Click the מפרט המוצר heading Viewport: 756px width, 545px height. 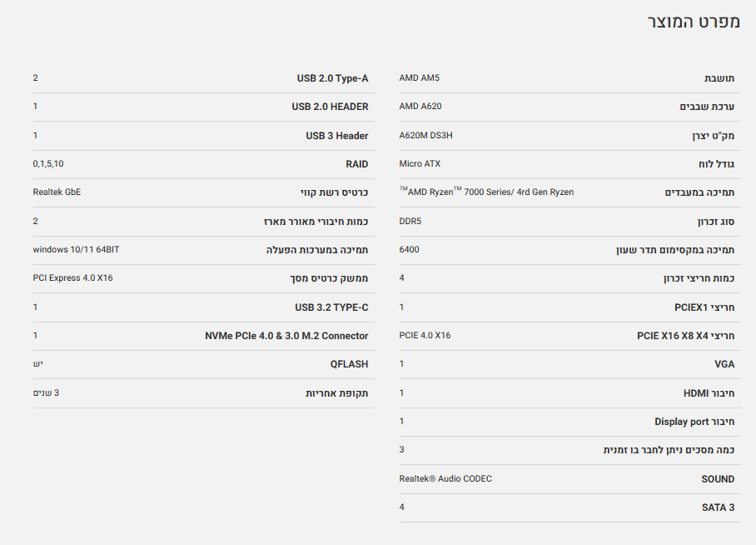693,22
